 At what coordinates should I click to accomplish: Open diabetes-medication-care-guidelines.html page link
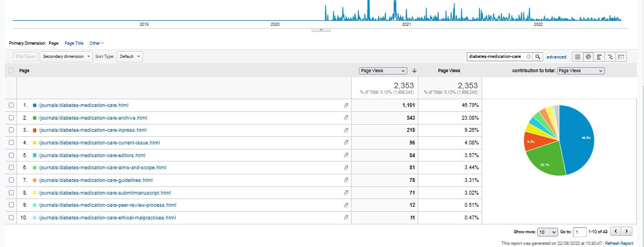pyautogui.click(x=96, y=180)
